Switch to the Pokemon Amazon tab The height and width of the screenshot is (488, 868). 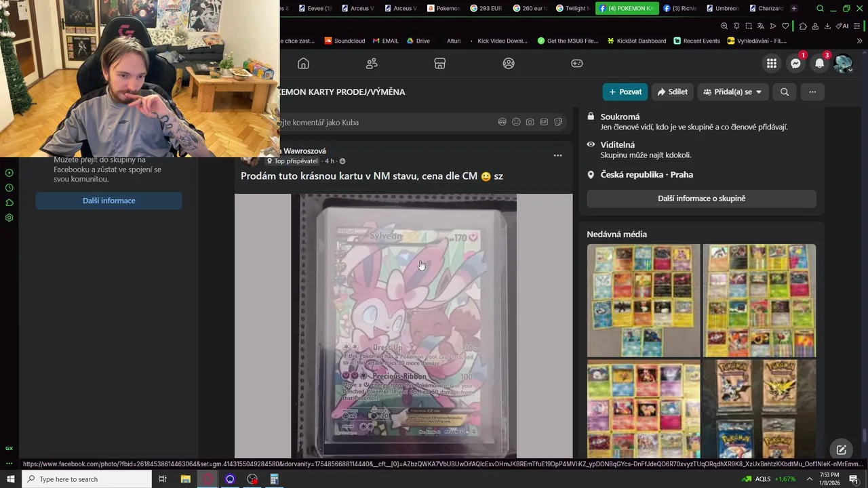point(443,8)
